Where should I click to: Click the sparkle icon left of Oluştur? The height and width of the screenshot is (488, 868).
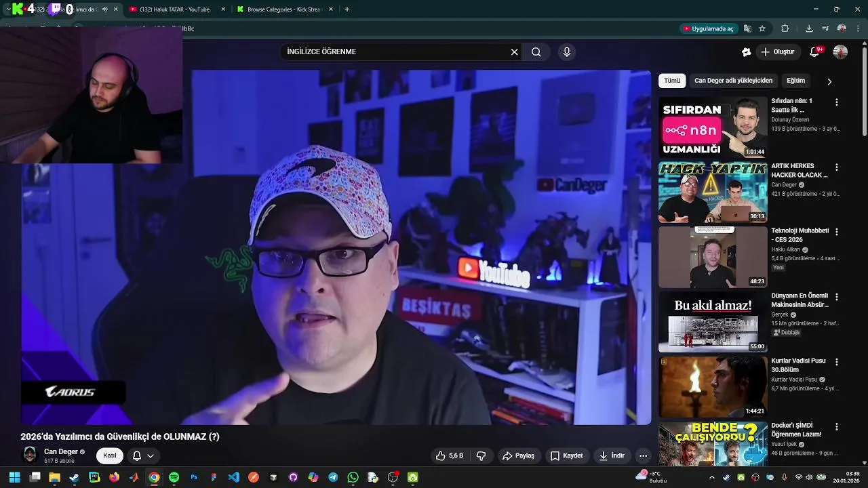(746, 52)
